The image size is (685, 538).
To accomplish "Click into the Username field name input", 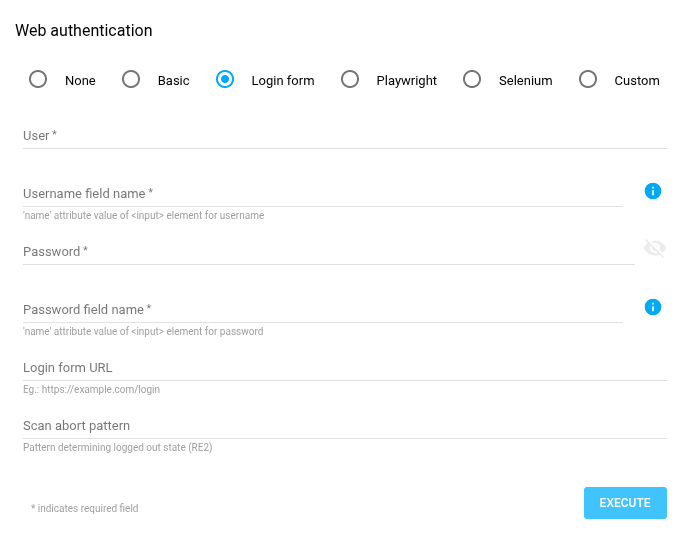I will click(322, 194).
